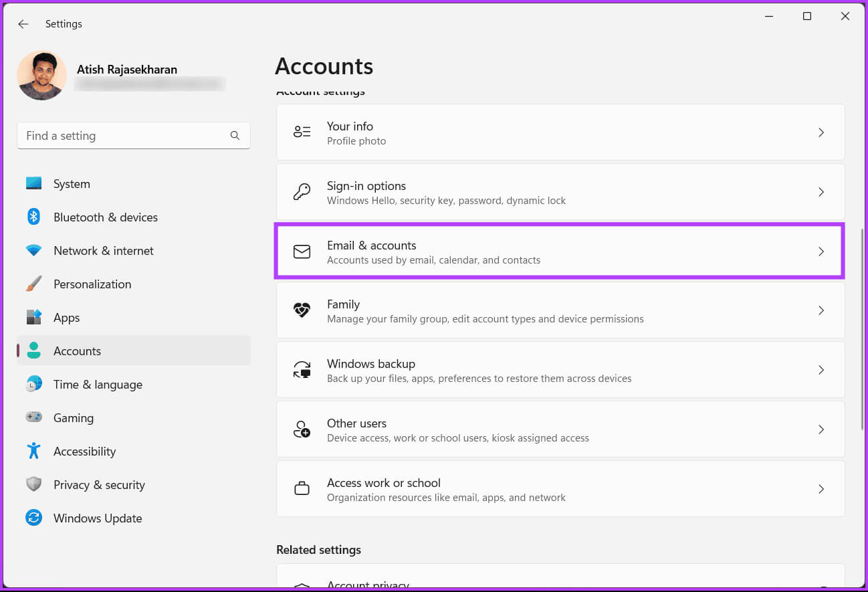The height and width of the screenshot is (592, 868).
Task: Open Apps from the sidebar
Action: (x=134, y=317)
